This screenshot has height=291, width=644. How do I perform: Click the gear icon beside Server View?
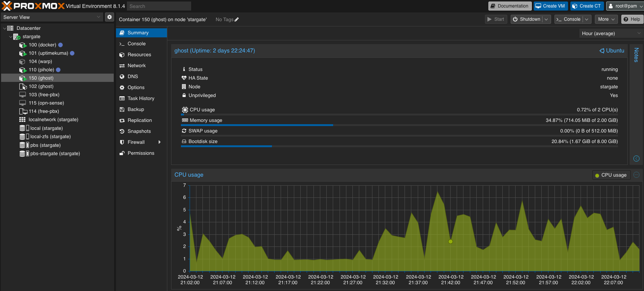pyautogui.click(x=109, y=17)
